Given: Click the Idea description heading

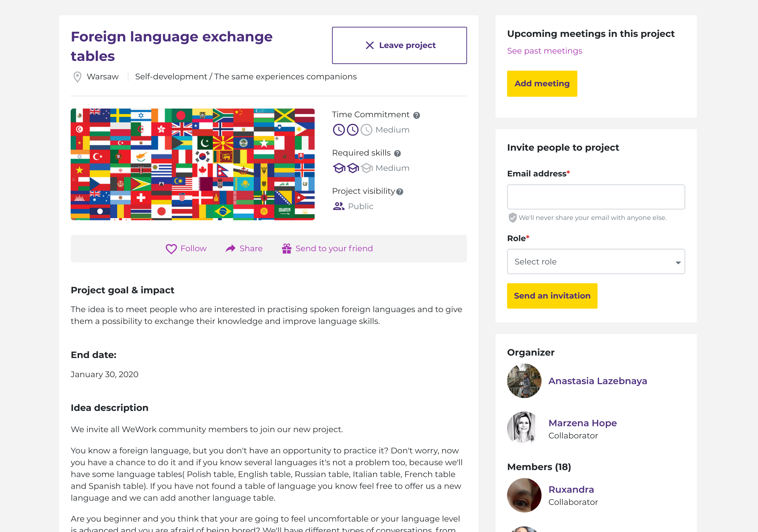Looking at the screenshot, I should point(110,408).
